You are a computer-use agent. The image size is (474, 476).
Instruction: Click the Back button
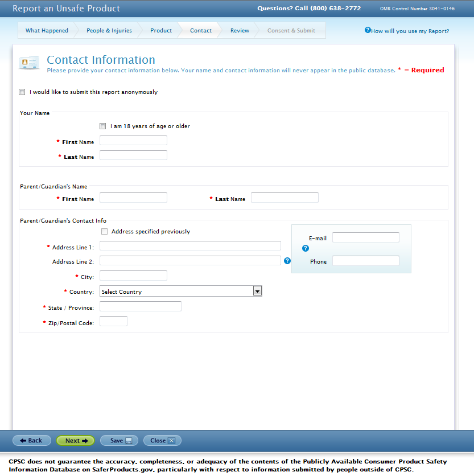click(x=31, y=441)
